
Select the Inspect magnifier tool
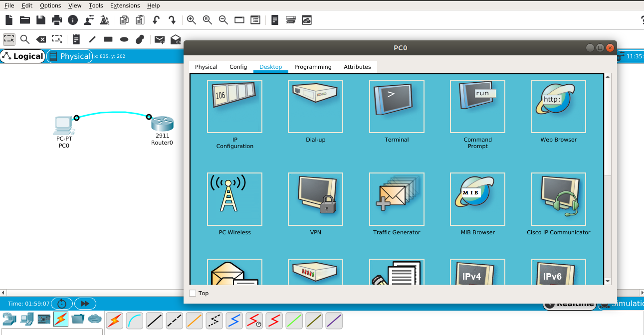tap(25, 39)
